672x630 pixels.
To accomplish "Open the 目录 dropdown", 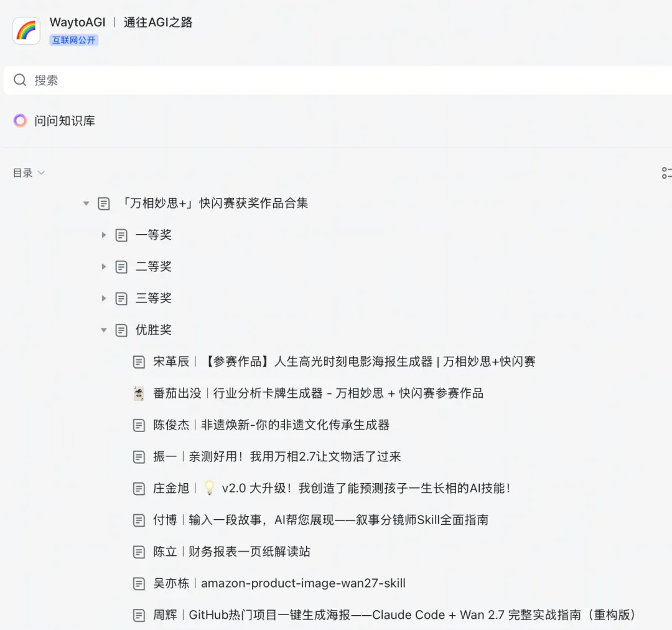I will (29, 172).
